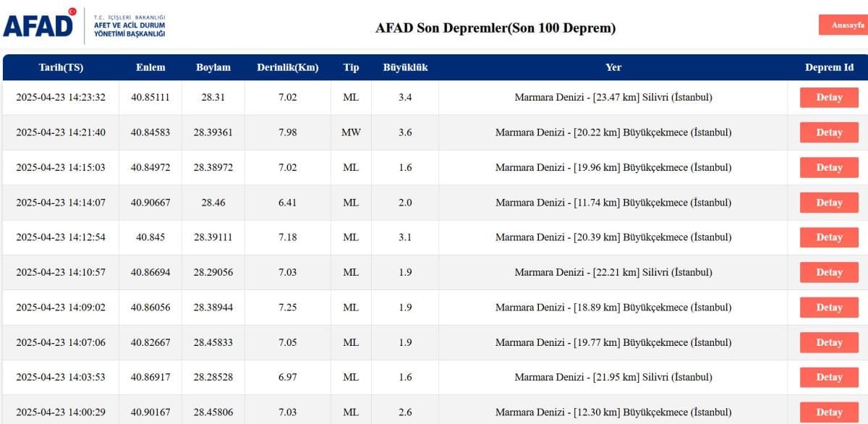This screenshot has width=868, height=424.
Task: Open Detay for the 14:00:29 earthquake
Action: [x=829, y=412]
